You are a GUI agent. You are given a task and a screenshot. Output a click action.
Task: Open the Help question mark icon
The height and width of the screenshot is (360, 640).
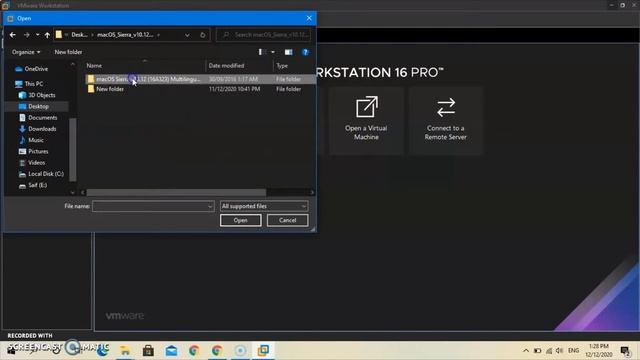[305, 52]
